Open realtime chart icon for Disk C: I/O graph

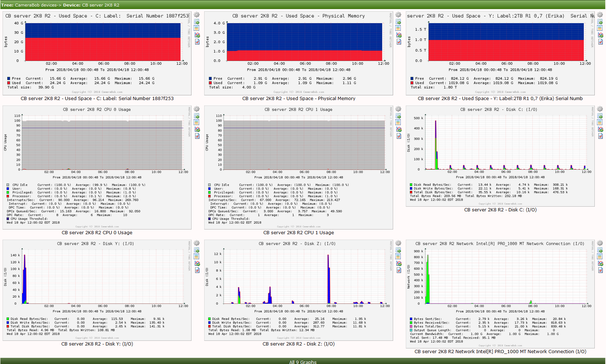600,129
